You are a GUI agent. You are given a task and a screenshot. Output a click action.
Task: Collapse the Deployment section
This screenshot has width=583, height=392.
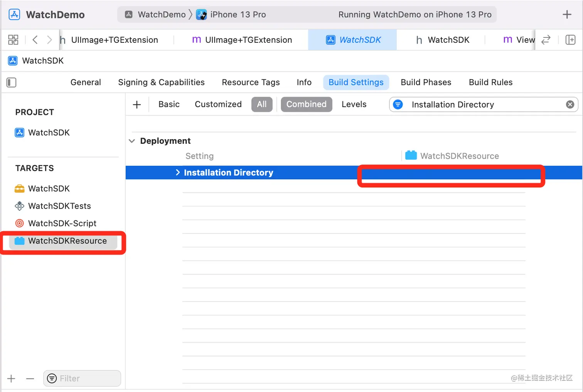pyautogui.click(x=132, y=141)
